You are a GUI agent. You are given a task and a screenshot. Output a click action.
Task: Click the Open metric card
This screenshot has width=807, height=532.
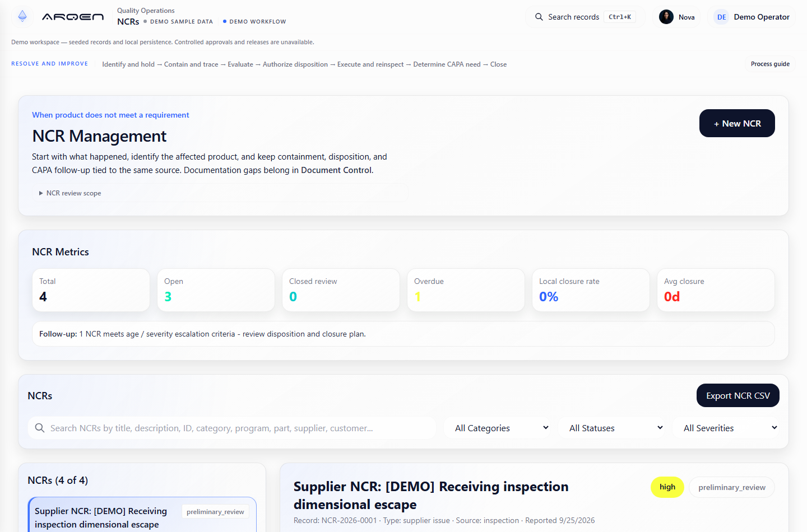pyautogui.click(x=216, y=290)
